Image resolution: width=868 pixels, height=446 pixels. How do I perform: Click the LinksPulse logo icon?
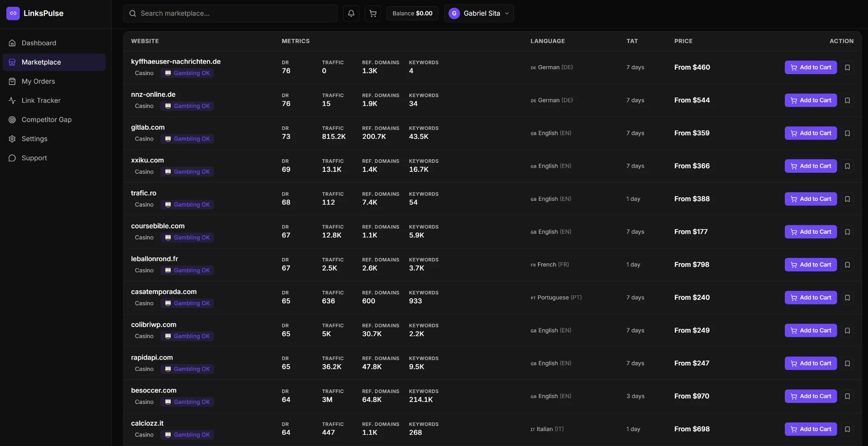coord(13,14)
